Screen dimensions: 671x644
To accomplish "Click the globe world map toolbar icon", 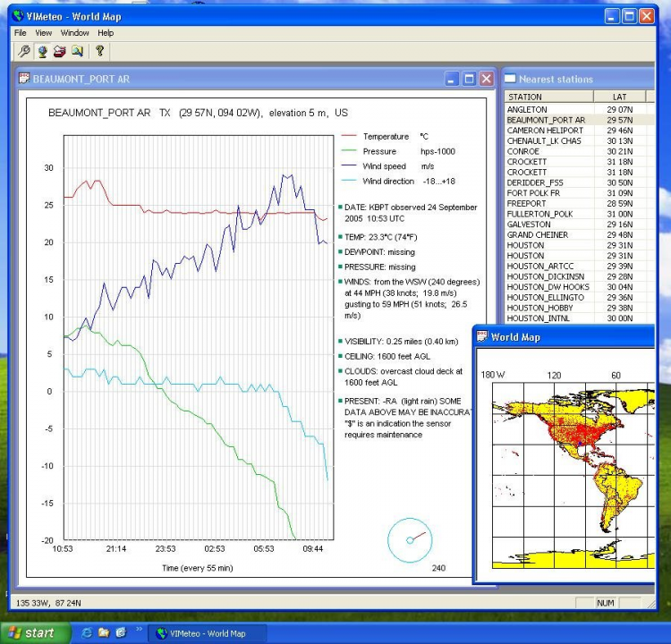I will tap(42, 51).
